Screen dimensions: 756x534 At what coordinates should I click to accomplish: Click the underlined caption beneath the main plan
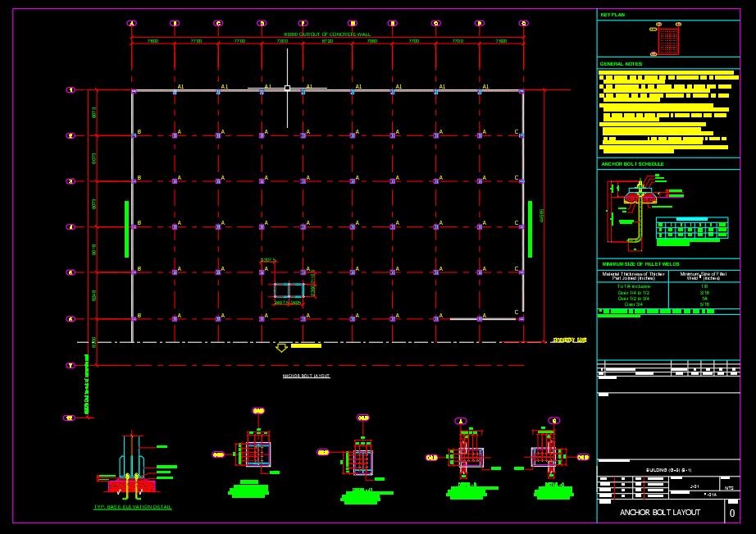(306, 376)
